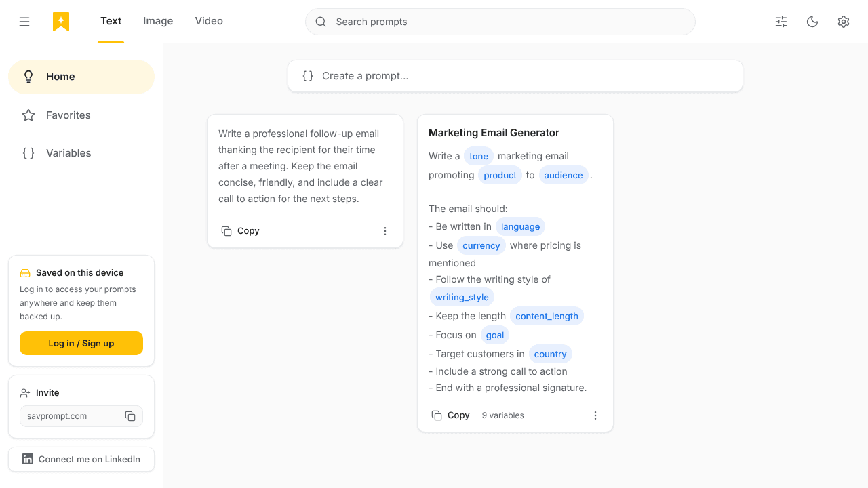Open the hamburger menu icon
Image resolution: width=868 pixels, height=488 pixels.
(24, 22)
